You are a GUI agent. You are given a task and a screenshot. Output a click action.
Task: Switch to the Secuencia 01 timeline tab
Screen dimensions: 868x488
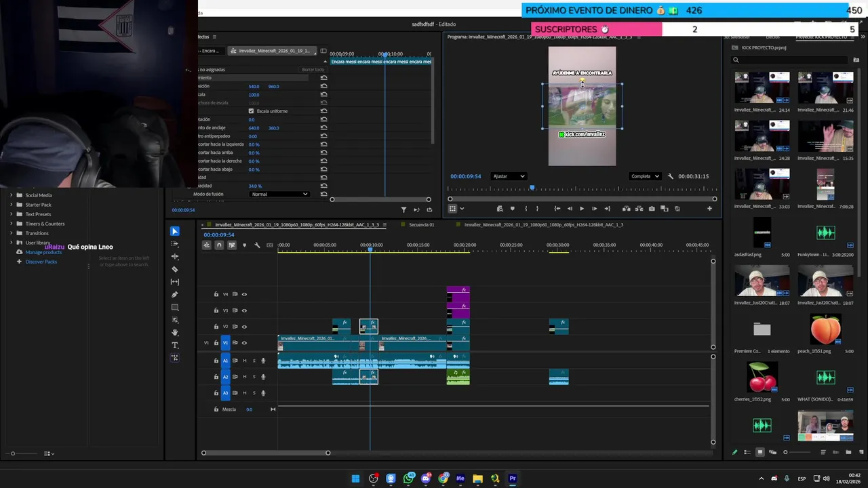click(421, 224)
